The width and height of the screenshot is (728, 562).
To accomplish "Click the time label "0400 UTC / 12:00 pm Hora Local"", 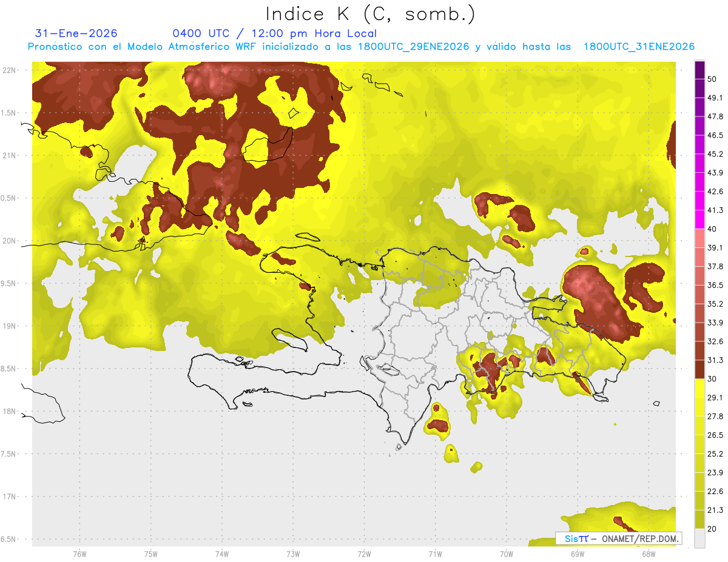I will (275, 33).
